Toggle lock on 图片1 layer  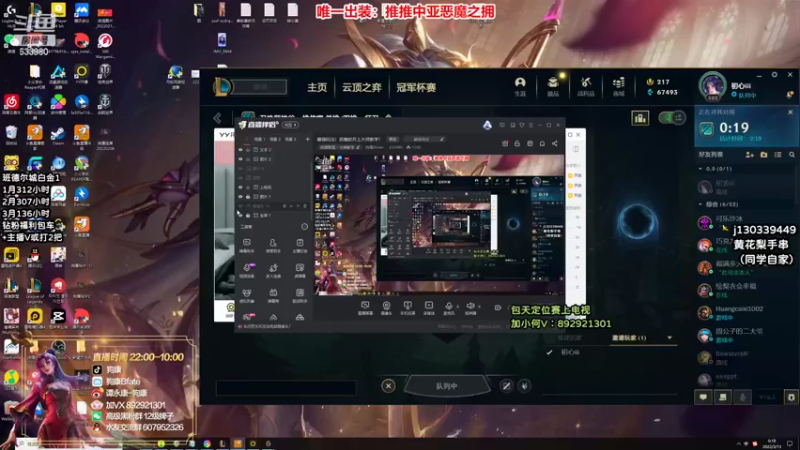point(248,196)
